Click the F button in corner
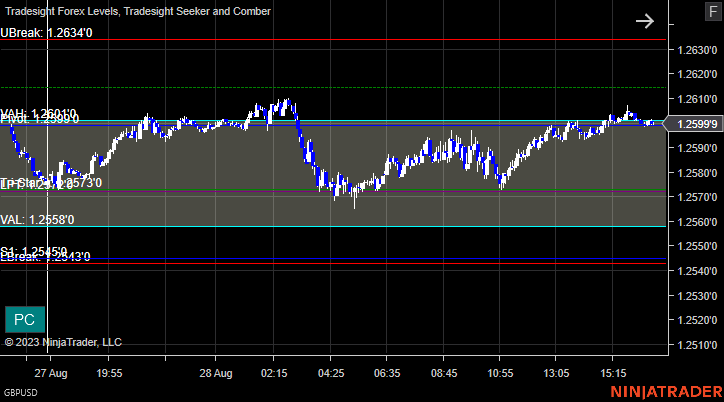This screenshot has height=402, width=724. (713, 12)
